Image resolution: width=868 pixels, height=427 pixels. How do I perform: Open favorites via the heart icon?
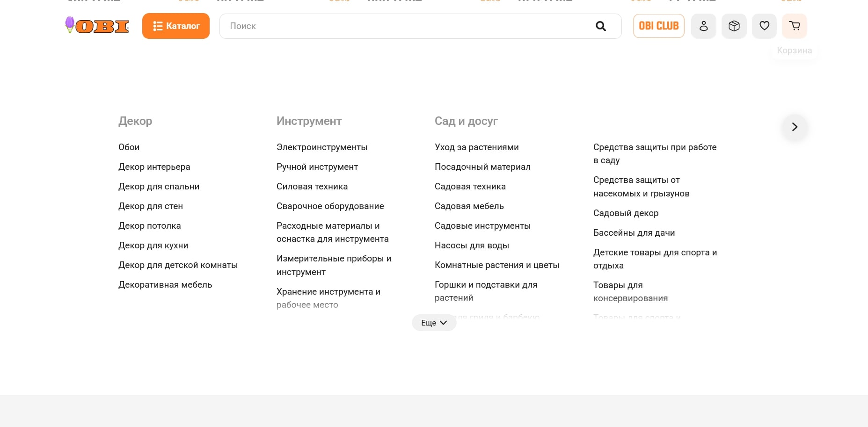pos(764,26)
